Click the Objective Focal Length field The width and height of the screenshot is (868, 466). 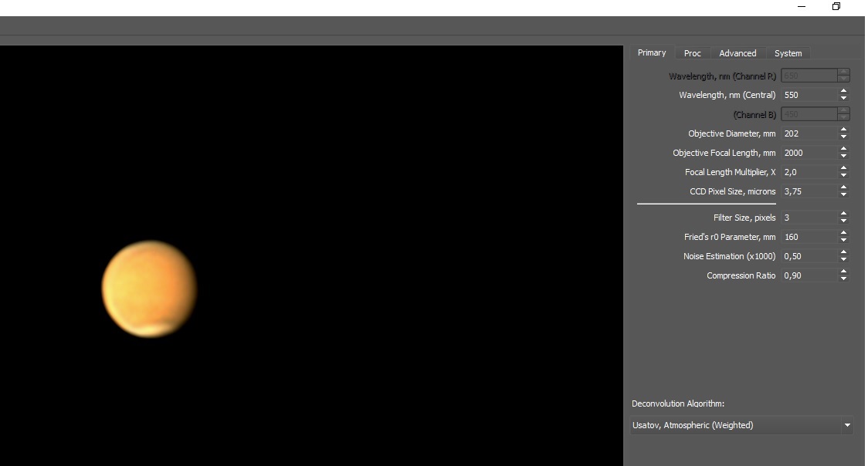pos(809,153)
